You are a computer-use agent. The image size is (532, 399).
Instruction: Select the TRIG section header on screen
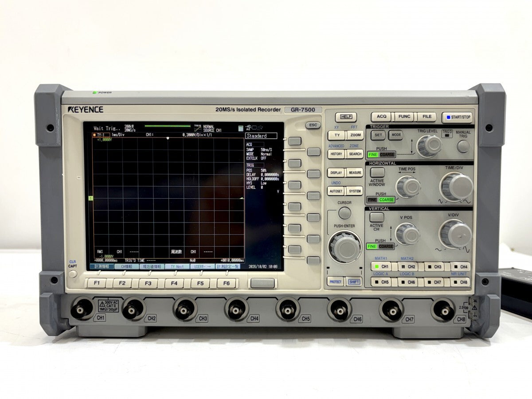coord(254,165)
